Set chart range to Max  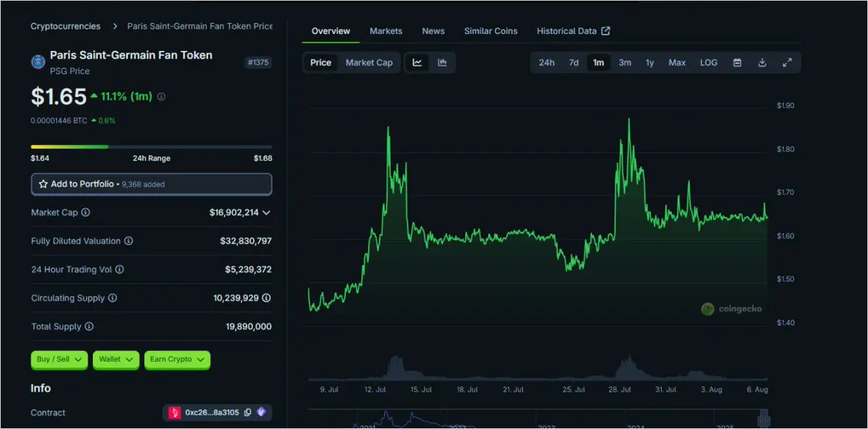[677, 62]
